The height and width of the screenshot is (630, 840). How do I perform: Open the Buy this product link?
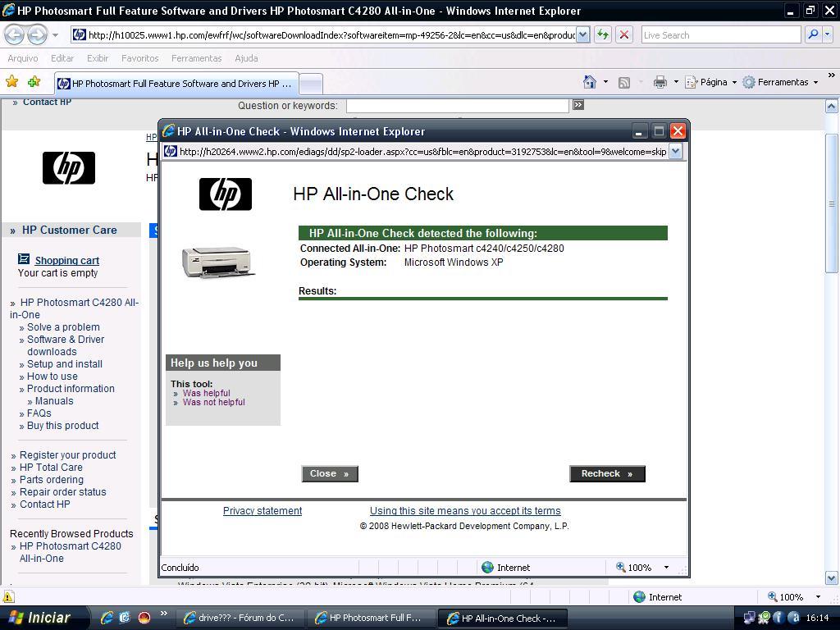62,426
